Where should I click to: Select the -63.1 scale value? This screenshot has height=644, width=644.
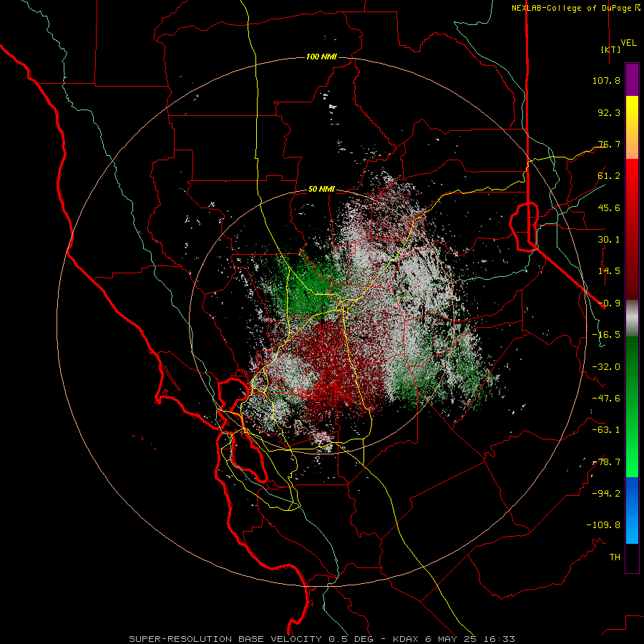[606, 429]
